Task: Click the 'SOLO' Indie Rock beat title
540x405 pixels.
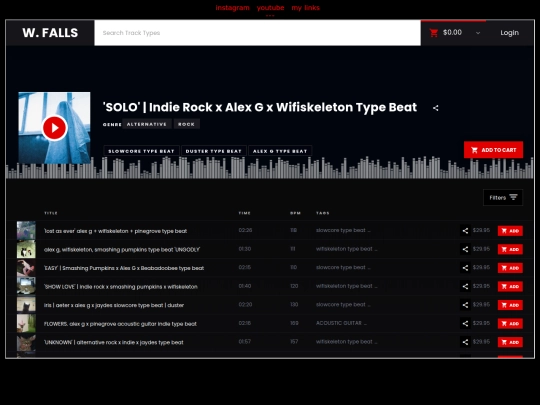Action: (x=260, y=107)
